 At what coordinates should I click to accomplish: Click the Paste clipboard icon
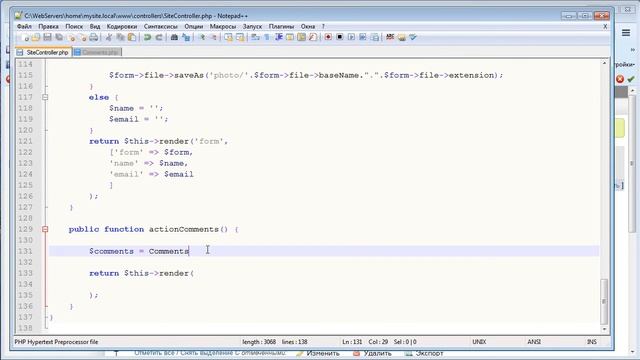tap(132, 38)
